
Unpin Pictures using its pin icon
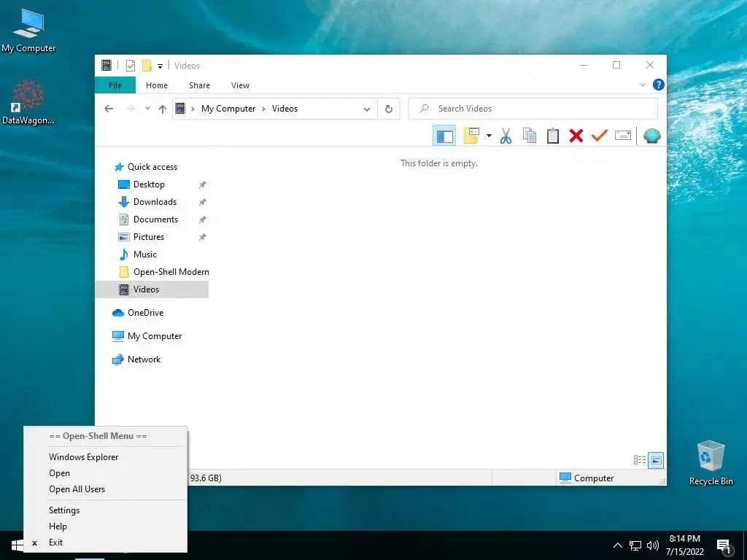coord(203,237)
